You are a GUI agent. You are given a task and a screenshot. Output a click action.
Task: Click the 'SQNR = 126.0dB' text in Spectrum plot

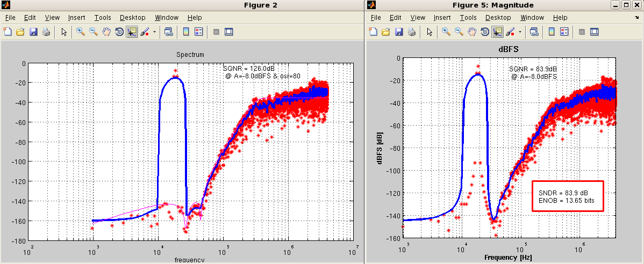pyautogui.click(x=249, y=69)
